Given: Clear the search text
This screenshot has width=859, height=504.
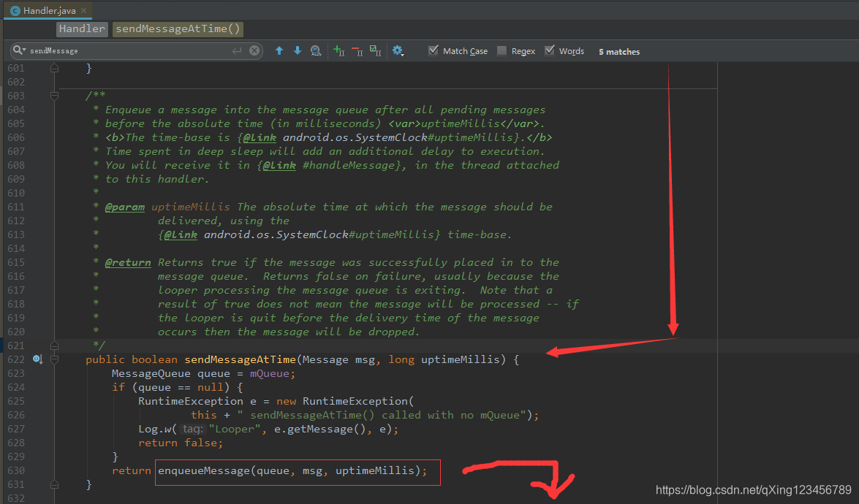Looking at the screenshot, I should (254, 51).
